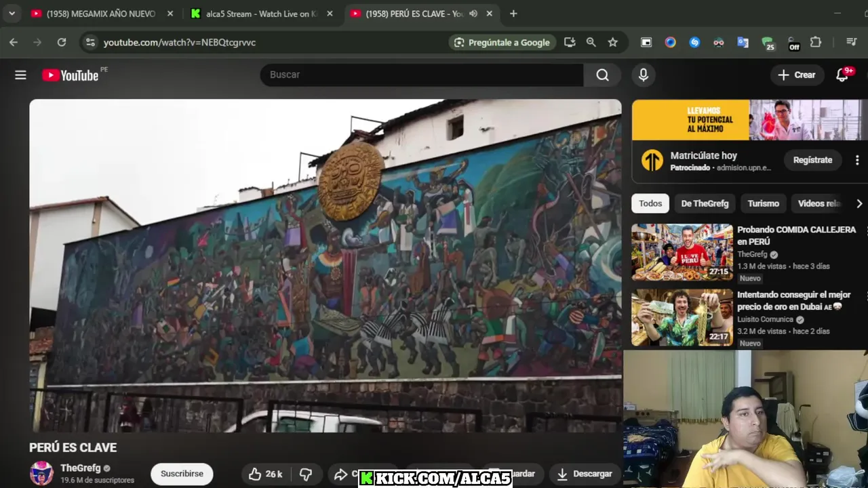Bookmark this page with the star
The image size is (868, 488).
click(613, 42)
